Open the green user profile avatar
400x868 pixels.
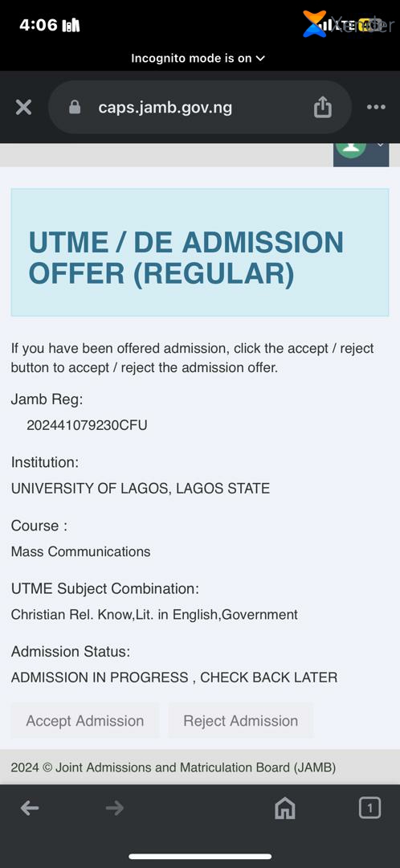[x=353, y=149]
